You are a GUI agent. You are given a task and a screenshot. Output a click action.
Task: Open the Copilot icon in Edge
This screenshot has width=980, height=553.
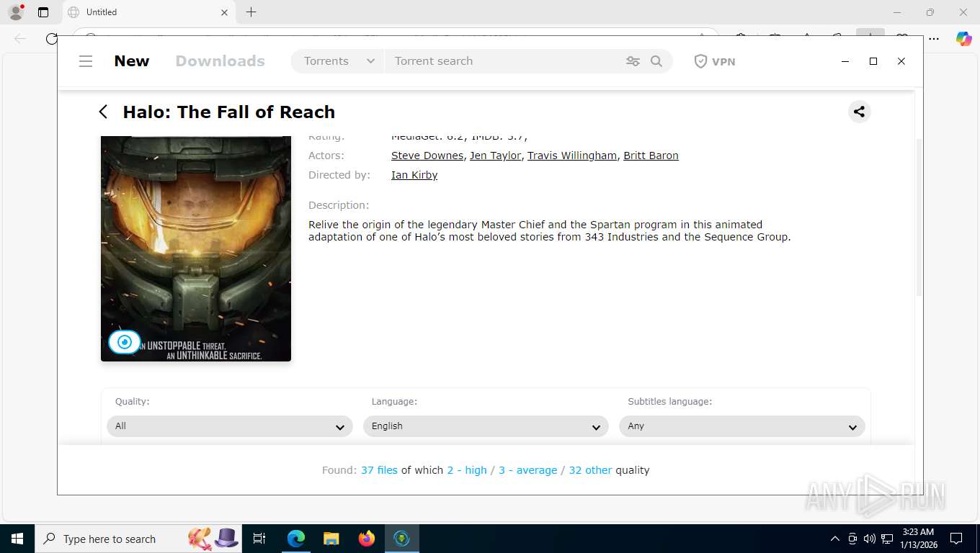pyautogui.click(x=964, y=39)
